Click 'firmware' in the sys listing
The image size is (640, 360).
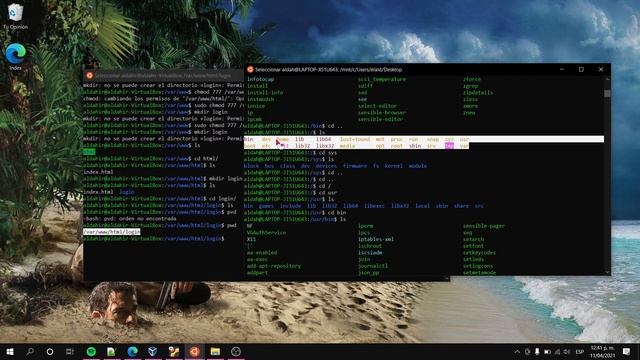(355, 166)
